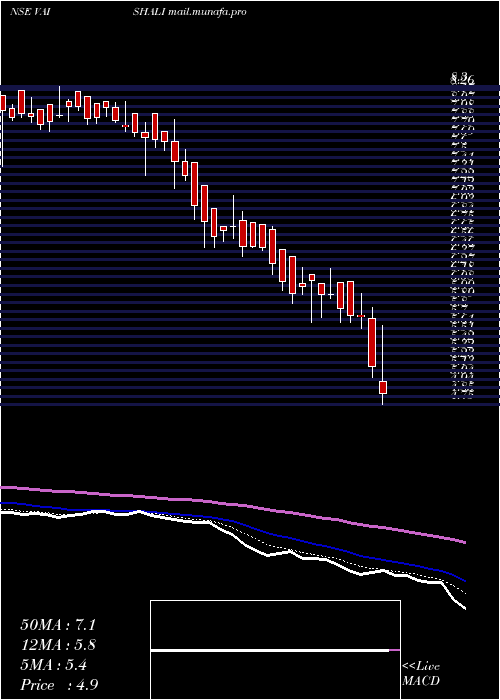Click the 50MA : 7.1 label
Screen dimensions: 500x700
point(58,625)
